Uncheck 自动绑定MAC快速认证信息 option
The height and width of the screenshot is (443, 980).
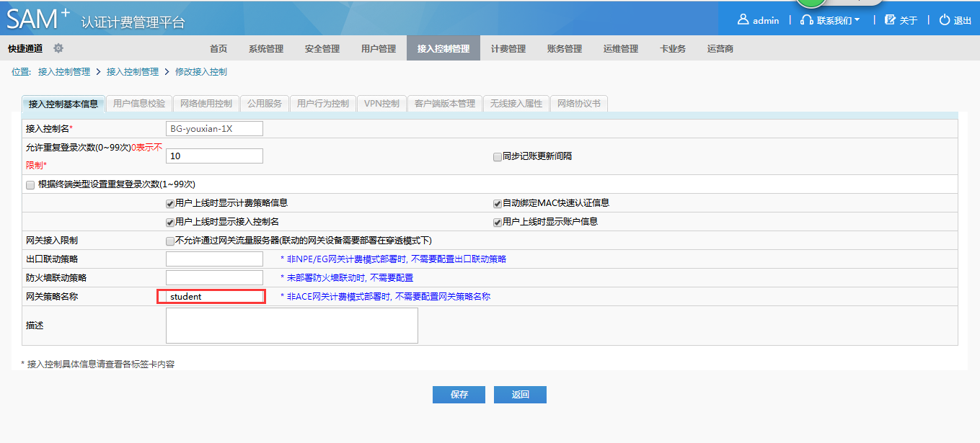pyautogui.click(x=498, y=203)
